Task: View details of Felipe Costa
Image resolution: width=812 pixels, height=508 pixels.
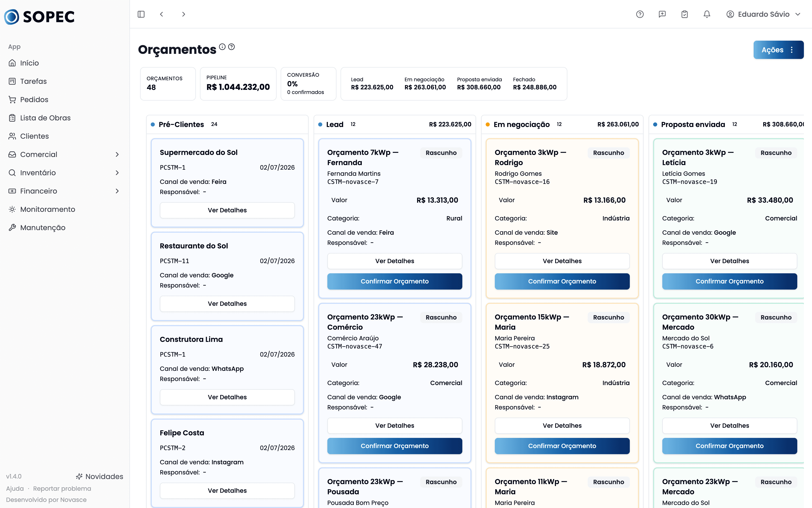Action: (227, 490)
